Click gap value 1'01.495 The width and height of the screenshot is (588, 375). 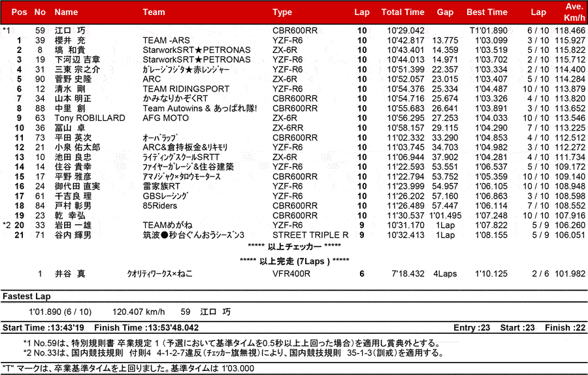tap(446, 216)
